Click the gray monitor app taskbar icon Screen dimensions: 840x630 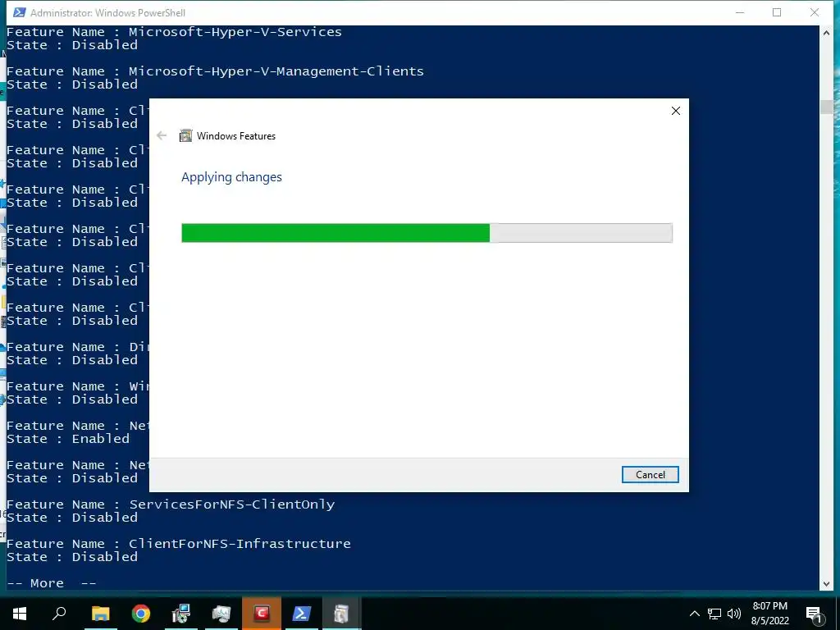click(221, 614)
